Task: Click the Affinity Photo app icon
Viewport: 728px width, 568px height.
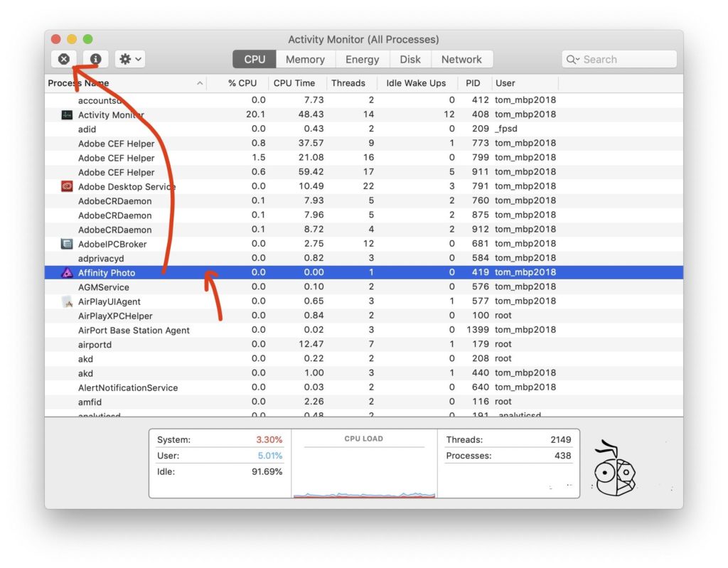Action: coord(67,272)
